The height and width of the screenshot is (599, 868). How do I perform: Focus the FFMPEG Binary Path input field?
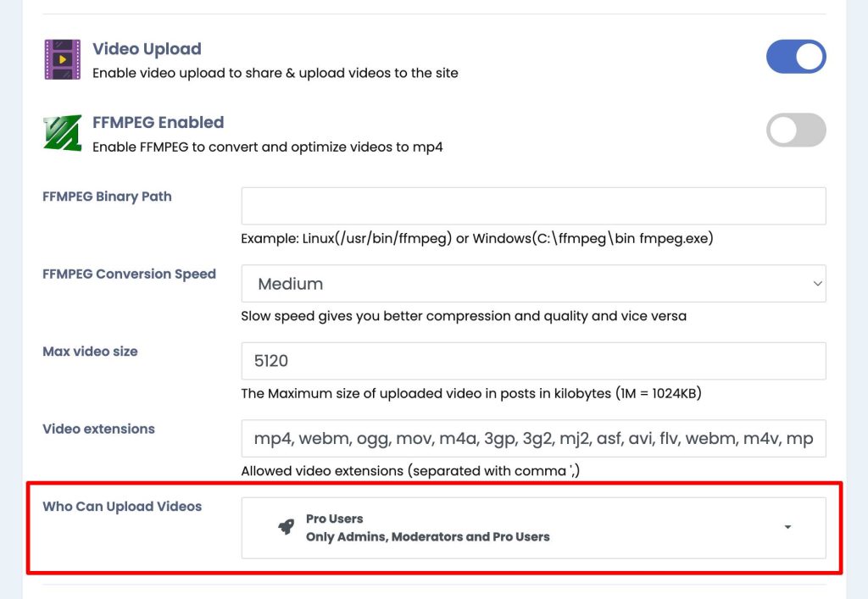[534, 207]
